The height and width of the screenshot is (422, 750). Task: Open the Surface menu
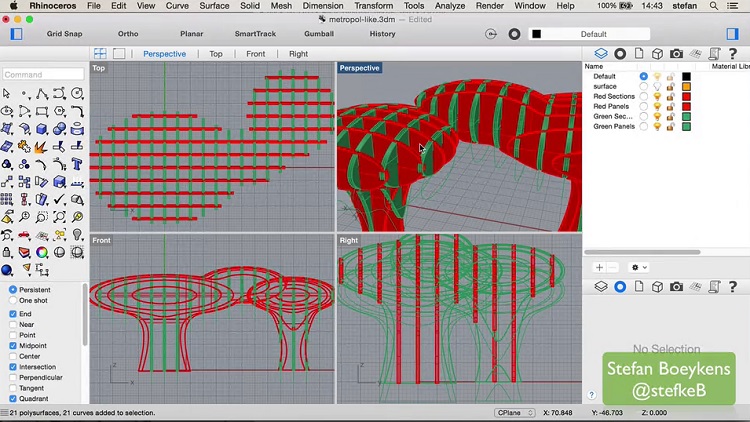214,6
